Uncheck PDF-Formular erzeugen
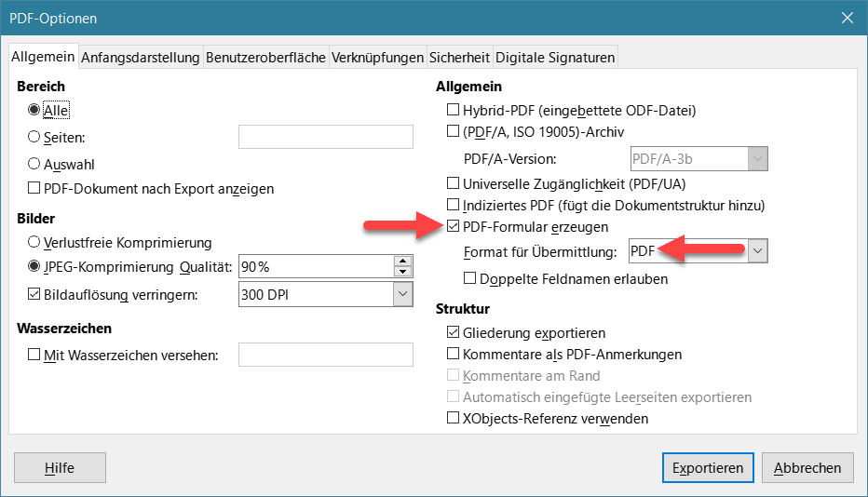This screenshot has width=868, height=497. pos(453,226)
